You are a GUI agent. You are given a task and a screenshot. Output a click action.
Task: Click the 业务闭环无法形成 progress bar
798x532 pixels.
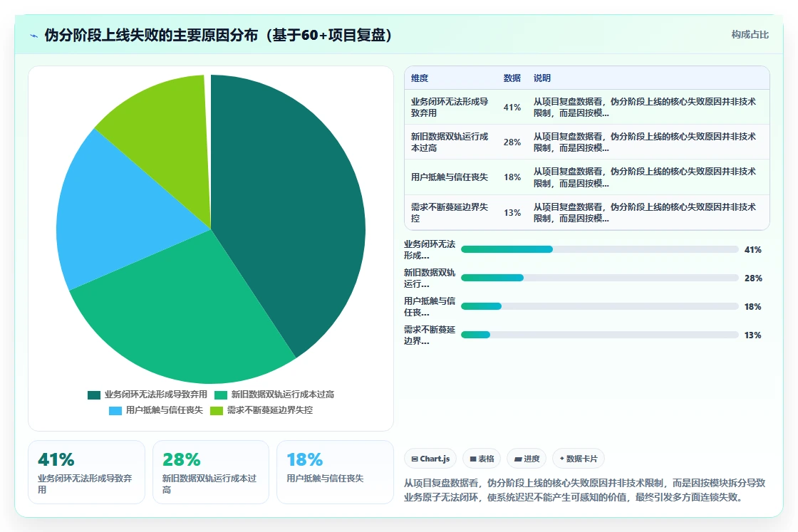pyautogui.click(x=599, y=249)
